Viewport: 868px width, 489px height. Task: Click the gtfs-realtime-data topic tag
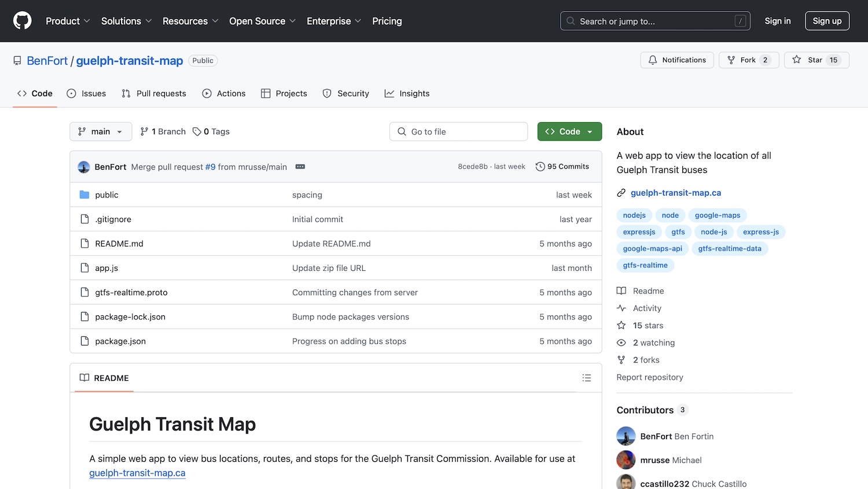click(x=730, y=249)
